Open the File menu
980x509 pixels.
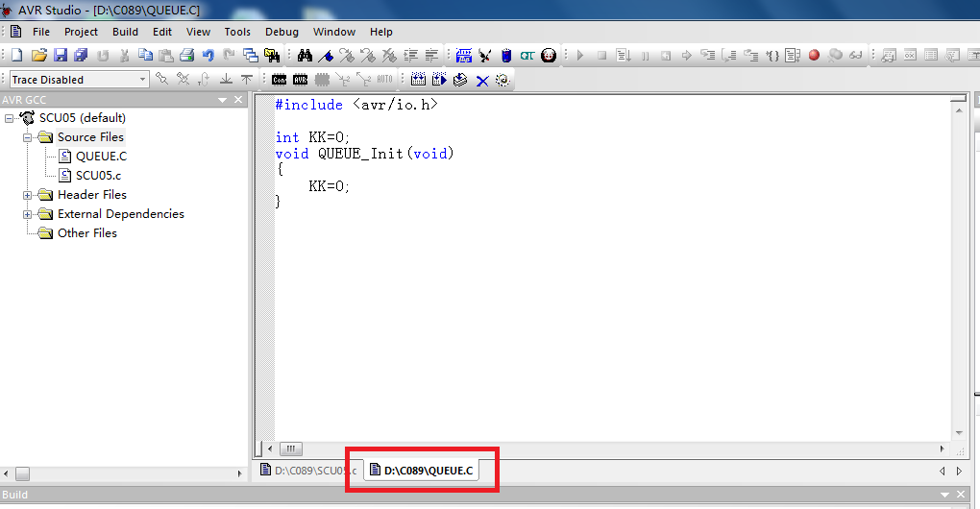click(41, 32)
